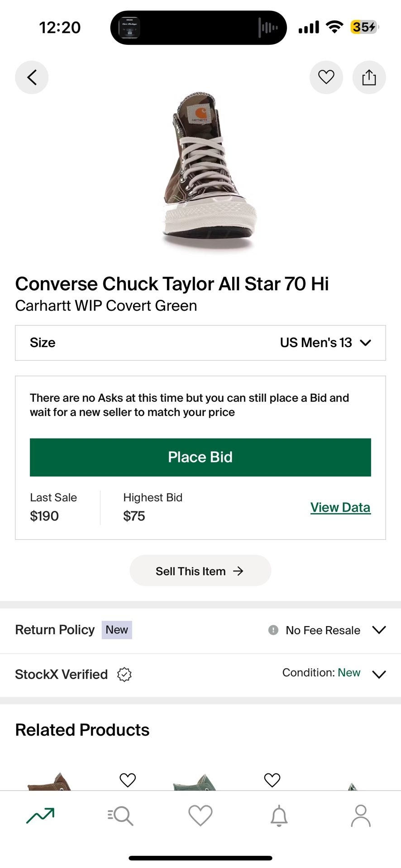Expand the Condition: New details

[x=379, y=674]
